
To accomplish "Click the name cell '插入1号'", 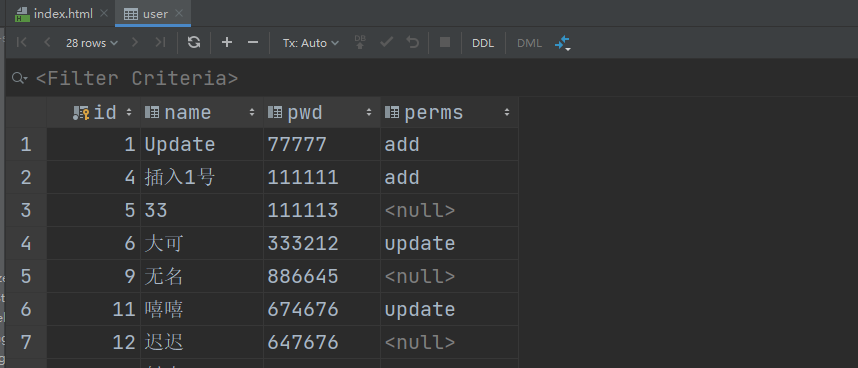I will pyautogui.click(x=202, y=177).
